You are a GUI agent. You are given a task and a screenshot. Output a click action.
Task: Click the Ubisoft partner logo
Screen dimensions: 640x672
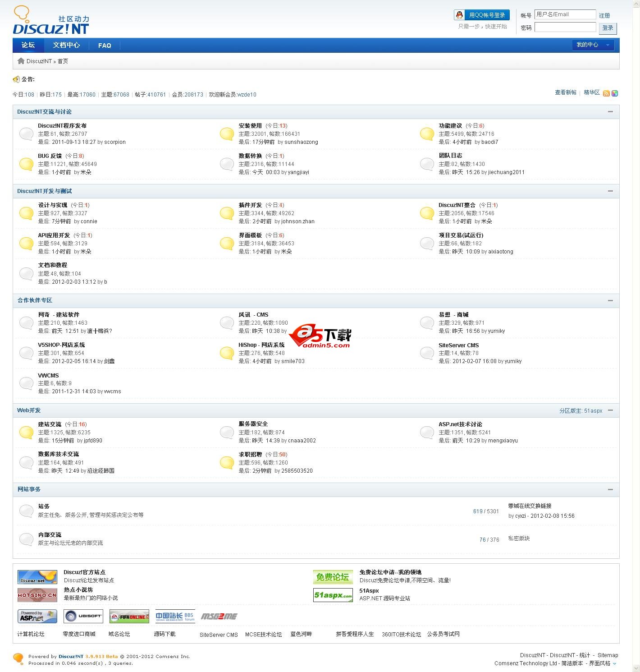(x=83, y=616)
